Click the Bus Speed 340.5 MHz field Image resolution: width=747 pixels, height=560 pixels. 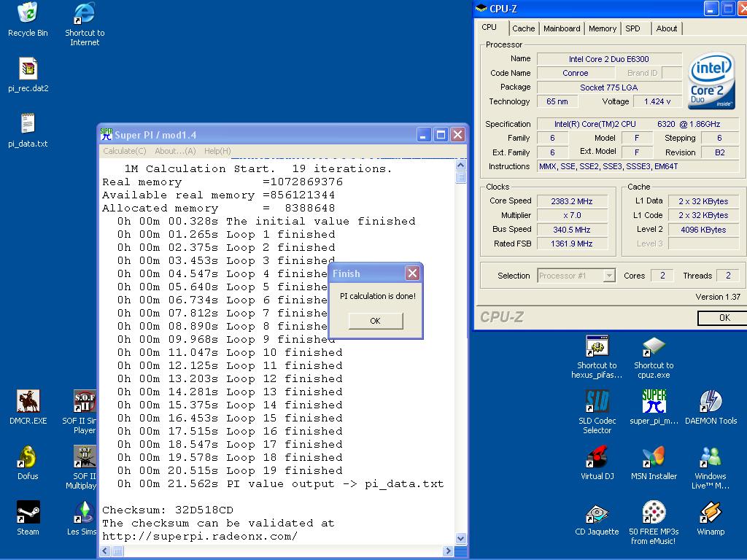[572, 230]
